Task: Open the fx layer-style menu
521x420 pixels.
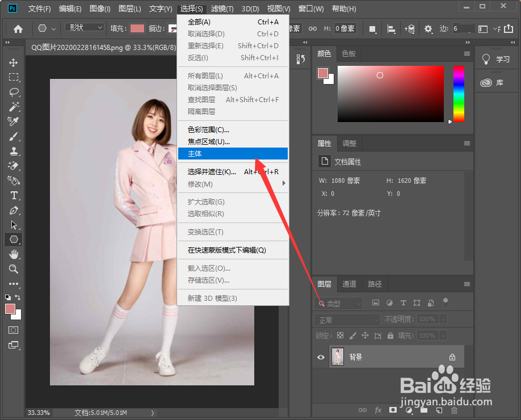Action: click(379, 410)
